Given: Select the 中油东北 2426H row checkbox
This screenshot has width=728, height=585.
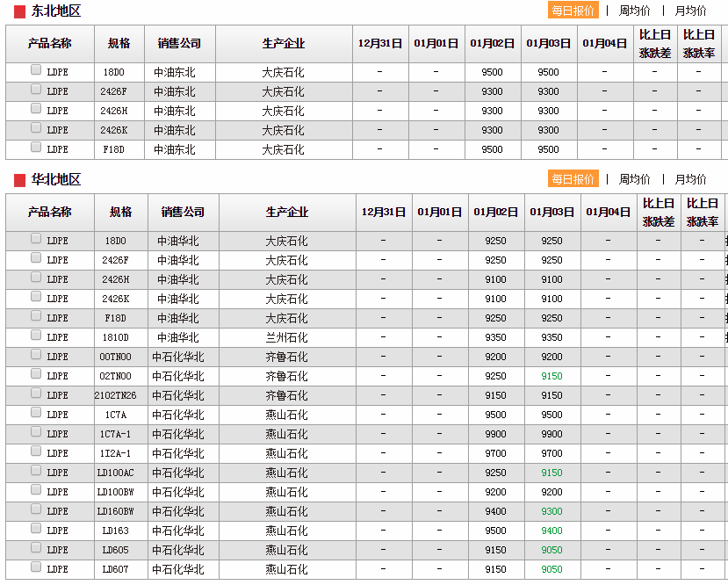Looking at the screenshot, I should (x=36, y=108).
